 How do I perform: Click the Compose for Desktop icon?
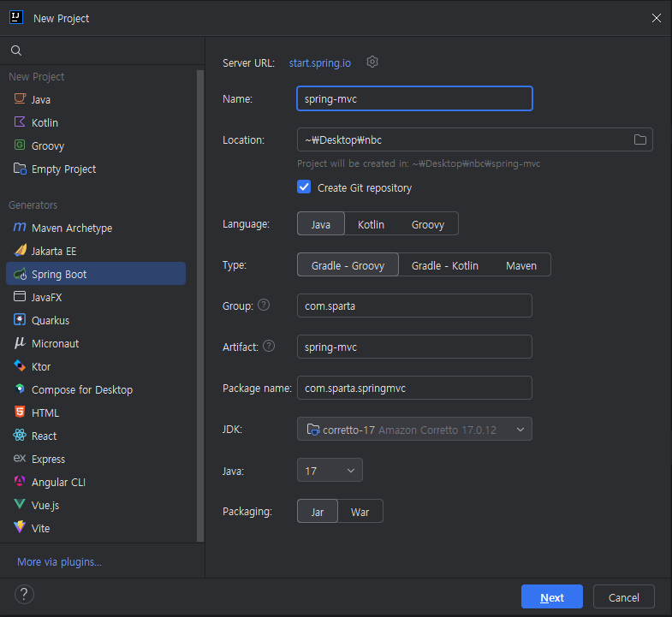[x=20, y=389]
